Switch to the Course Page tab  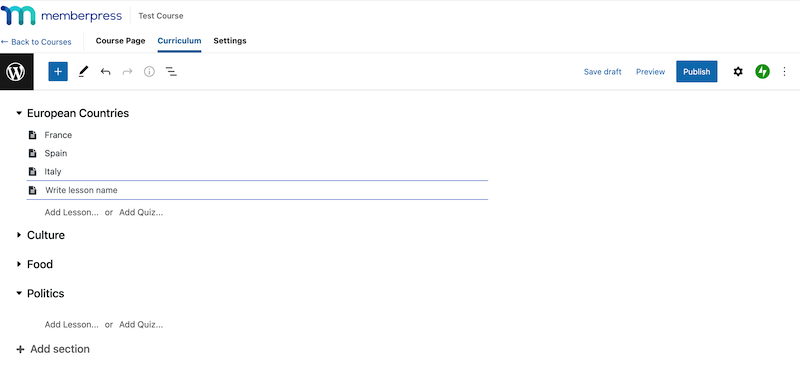(x=120, y=41)
